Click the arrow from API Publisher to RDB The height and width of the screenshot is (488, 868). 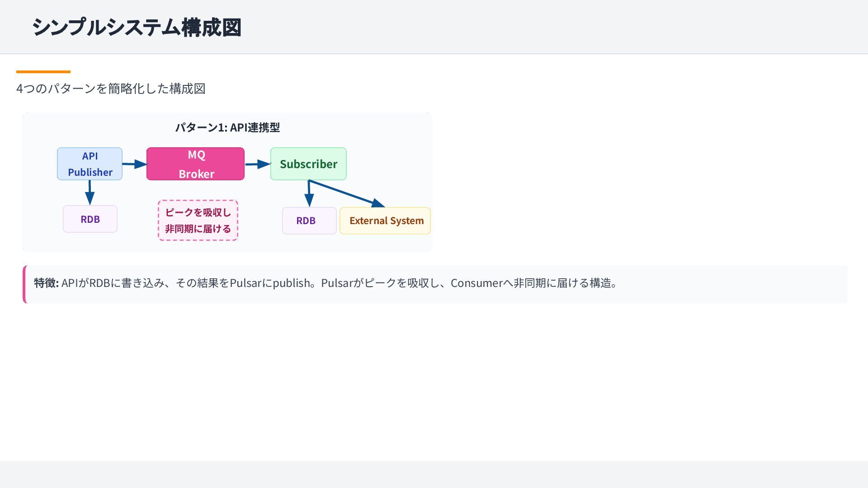coord(90,192)
